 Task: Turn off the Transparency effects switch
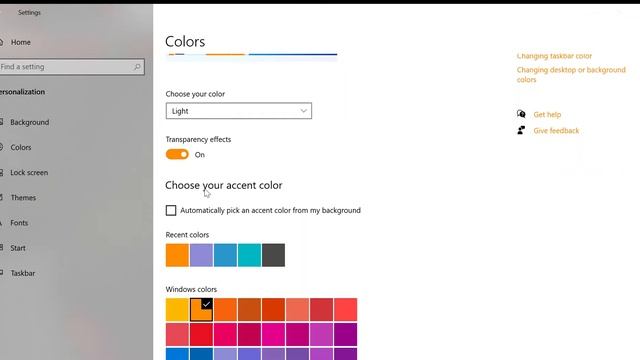177,154
